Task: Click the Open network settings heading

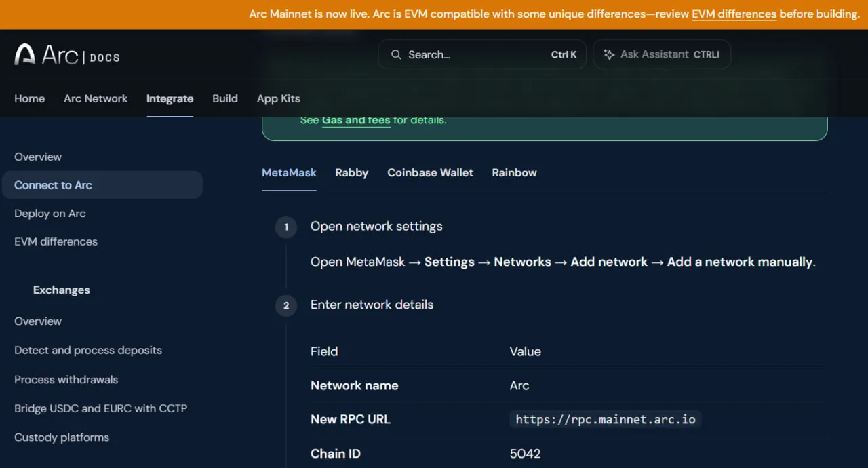Action: pos(376,226)
